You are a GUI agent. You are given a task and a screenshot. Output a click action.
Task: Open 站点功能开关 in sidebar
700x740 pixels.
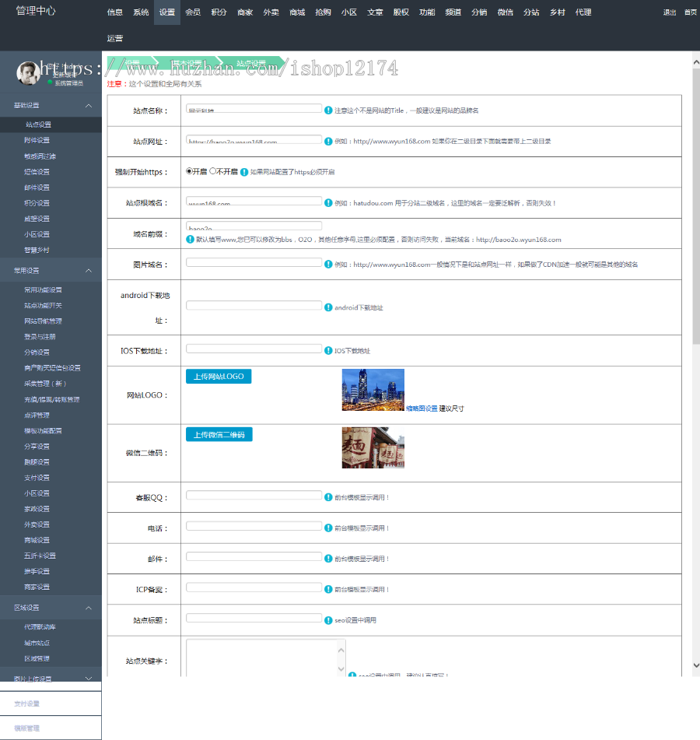point(43,305)
